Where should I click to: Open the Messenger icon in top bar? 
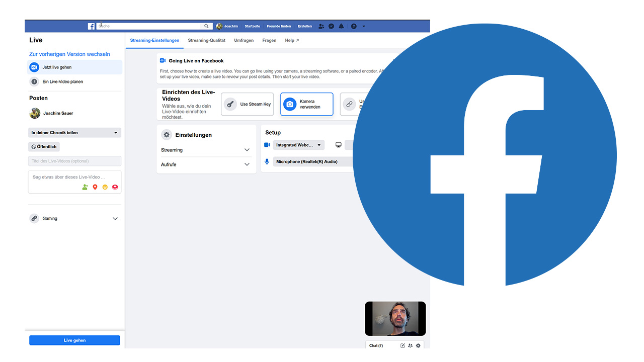(x=331, y=26)
